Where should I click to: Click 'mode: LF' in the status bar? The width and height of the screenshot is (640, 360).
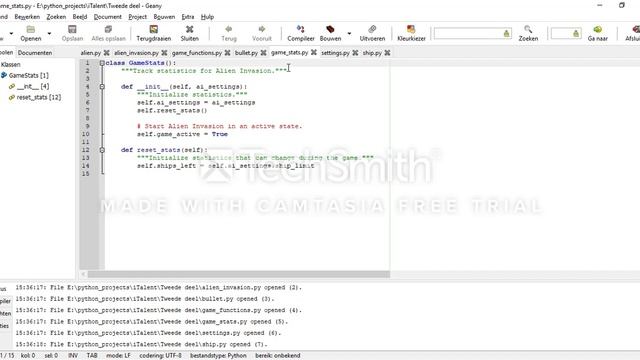coord(118,356)
